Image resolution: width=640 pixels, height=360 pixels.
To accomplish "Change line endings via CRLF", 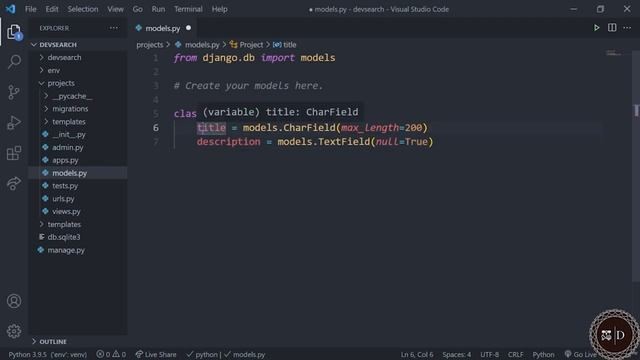I will (515, 354).
